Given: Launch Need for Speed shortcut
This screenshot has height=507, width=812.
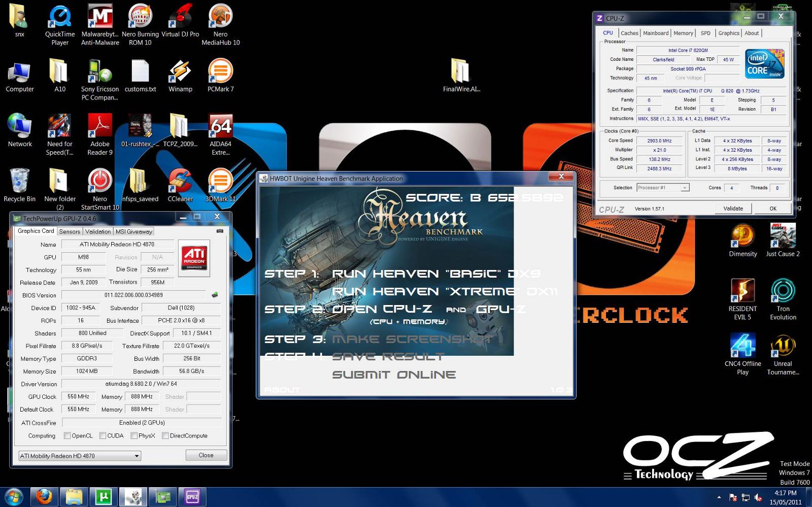Looking at the screenshot, I should (x=60, y=134).
